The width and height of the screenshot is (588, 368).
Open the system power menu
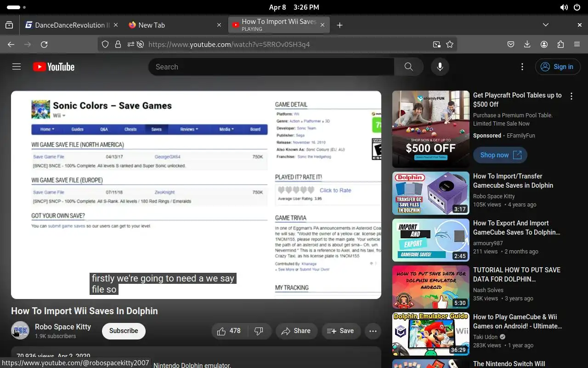pyautogui.click(x=577, y=7)
